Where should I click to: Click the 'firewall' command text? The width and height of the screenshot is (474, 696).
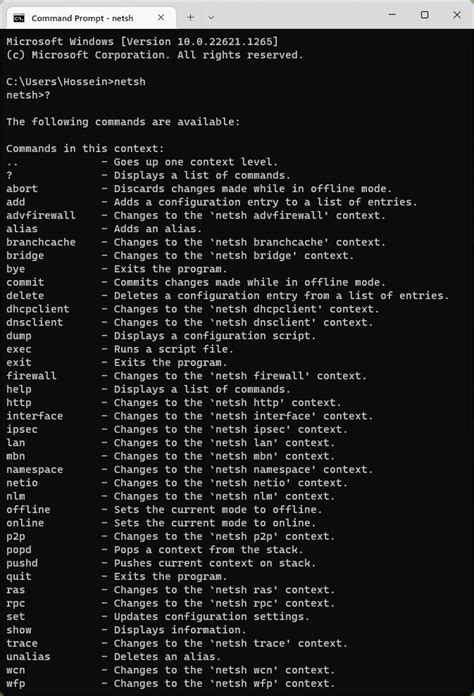pyautogui.click(x=32, y=376)
